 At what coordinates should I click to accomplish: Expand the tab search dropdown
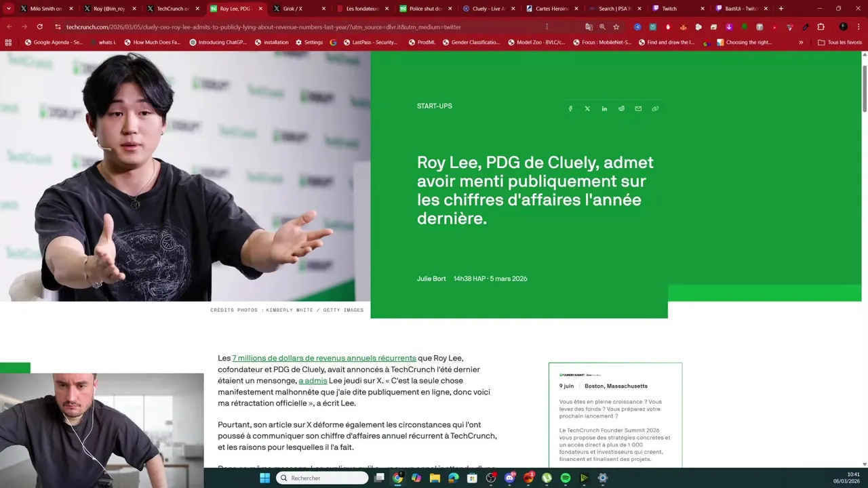9,9
